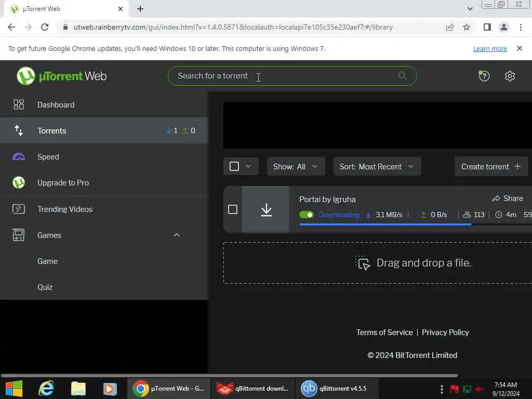
Task: Open the Show: All filter dropdown
Action: [296, 166]
